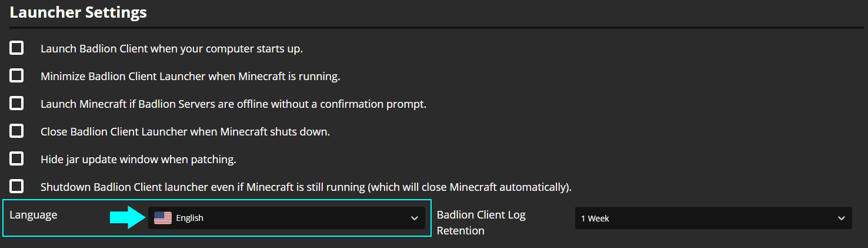The height and width of the screenshot is (248, 868).
Task: Open the Language dropdown showing English
Action: click(x=286, y=218)
